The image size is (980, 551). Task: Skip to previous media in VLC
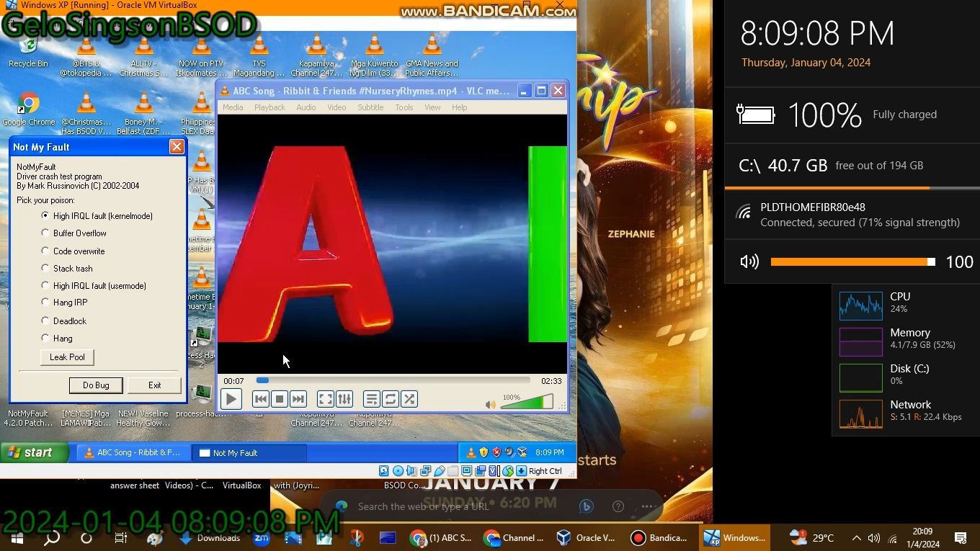click(x=261, y=399)
